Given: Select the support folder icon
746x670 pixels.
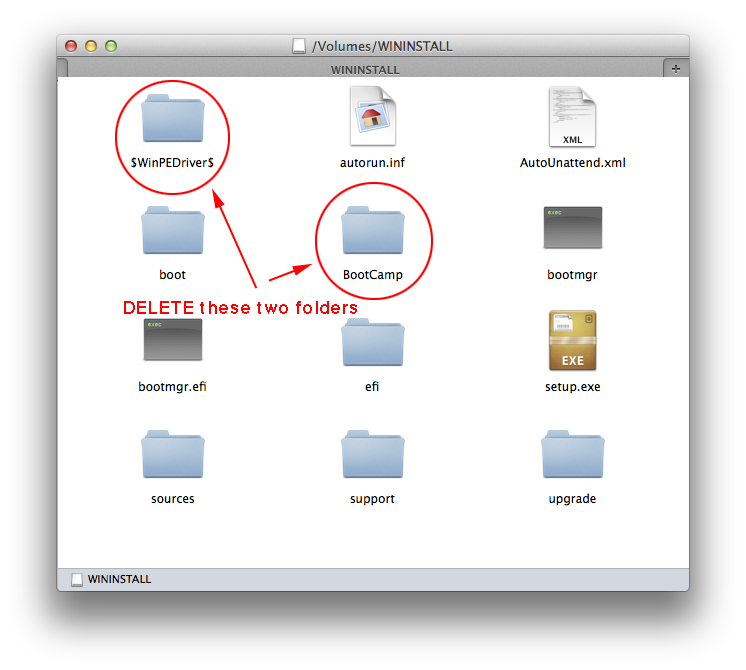Looking at the screenshot, I should [x=373, y=454].
